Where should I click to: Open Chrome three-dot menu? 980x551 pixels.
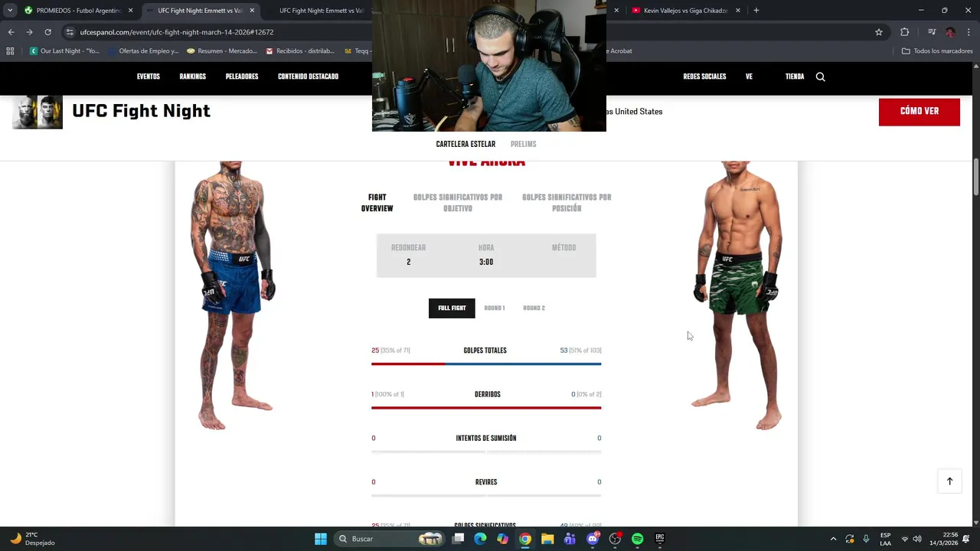969,32
